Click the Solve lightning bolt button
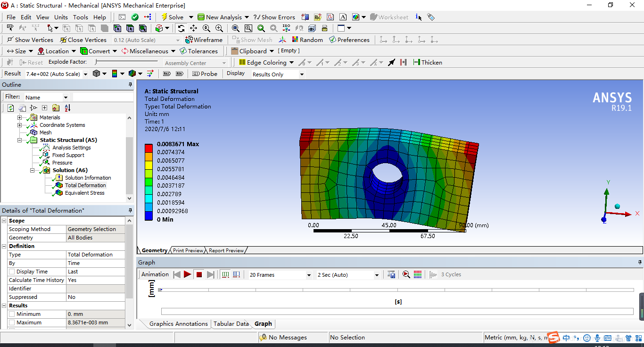644x347 pixels. point(173,17)
